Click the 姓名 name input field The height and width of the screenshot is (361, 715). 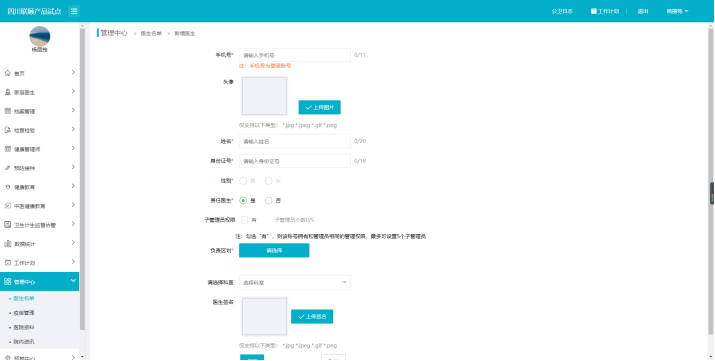pos(295,141)
